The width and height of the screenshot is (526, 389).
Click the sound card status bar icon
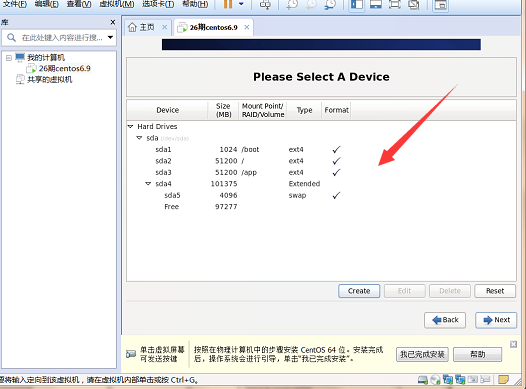pos(473,380)
